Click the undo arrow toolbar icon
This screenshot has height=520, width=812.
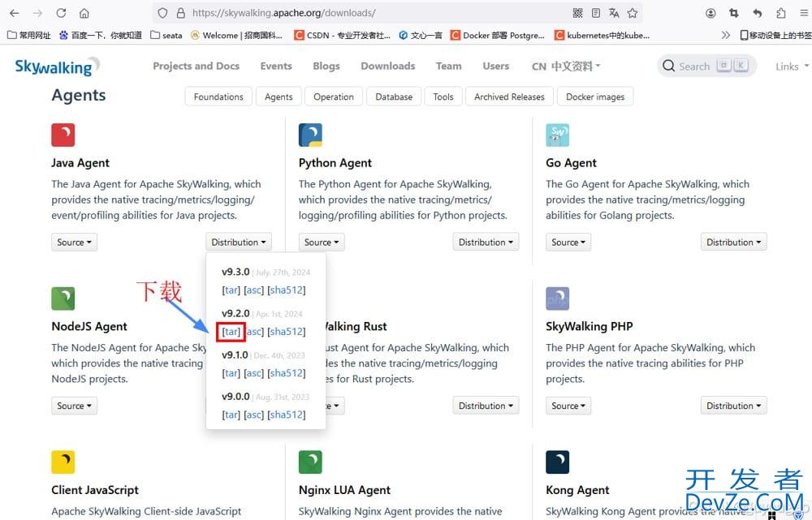[x=757, y=13]
